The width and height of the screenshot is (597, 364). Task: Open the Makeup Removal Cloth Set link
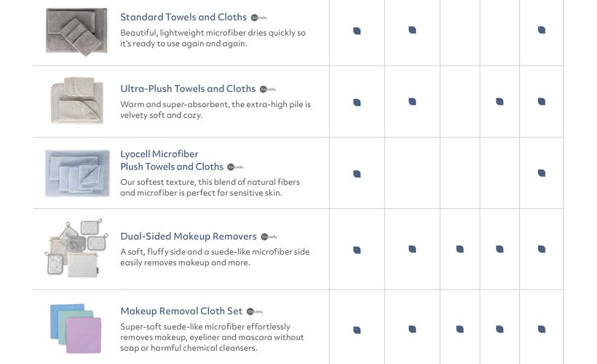coord(181,312)
